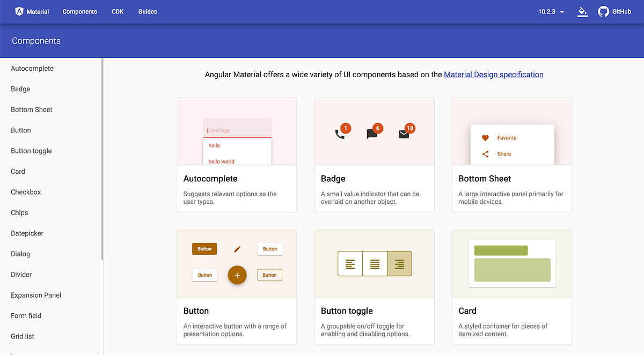
Task: Open the Material Design specification link
Action: 494,75
